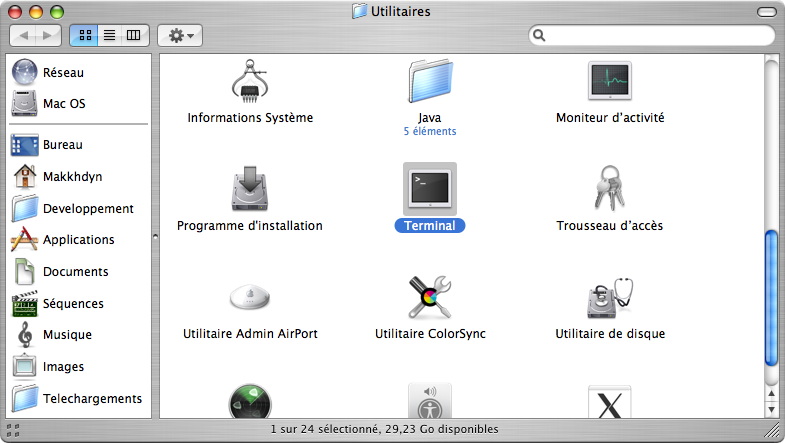Click the window resize grip corner
The height and width of the screenshot is (443, 785).
point(773,429)
